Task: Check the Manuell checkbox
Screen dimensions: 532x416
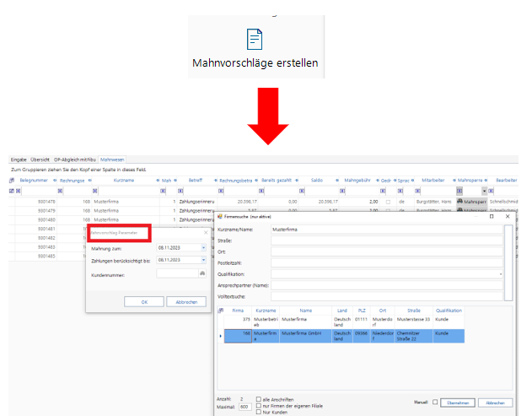Action: pyautogui.click(x=435, y=402)
